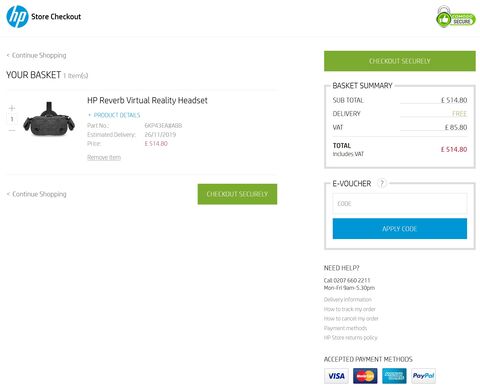The width and height of the screenshot is (480, 387).
Task: Increase quantity with the plus icon
Action: [12, 108]
